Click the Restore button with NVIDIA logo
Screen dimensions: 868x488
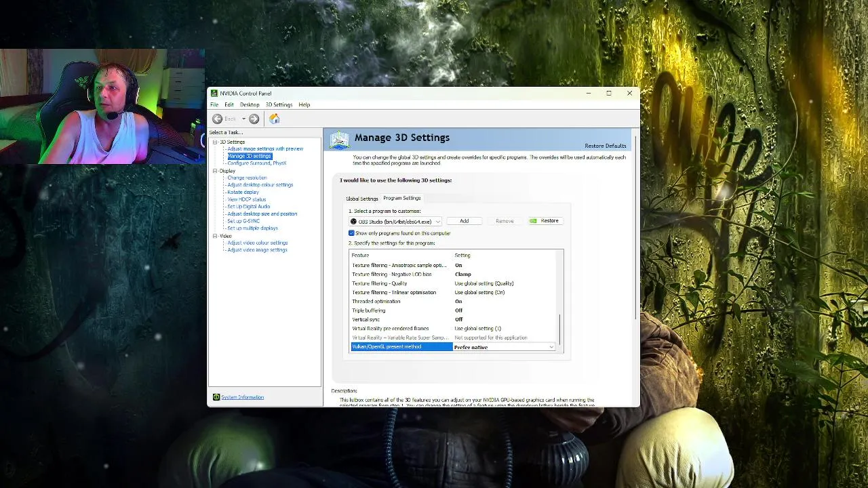point(545,221)
